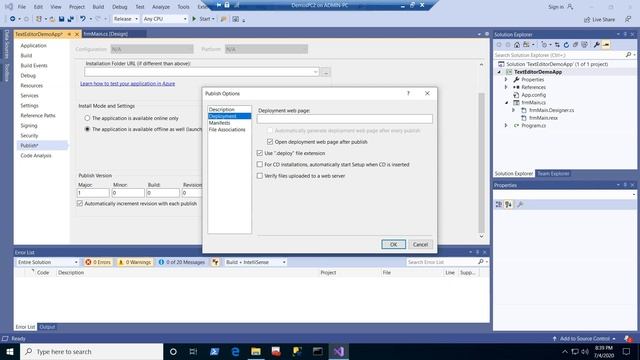Click Show All Files icon in Solution Explorer
Image resolution: width=640 pixels, height=360 pixels.
point(584,45)
